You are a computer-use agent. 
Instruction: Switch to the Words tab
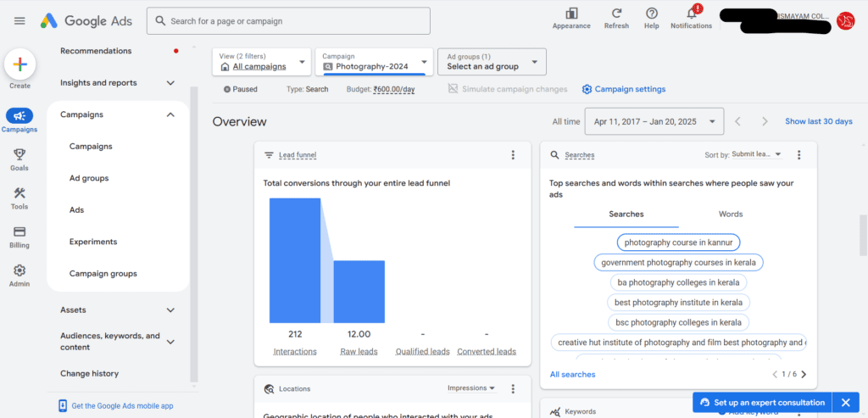pos(731,215)
